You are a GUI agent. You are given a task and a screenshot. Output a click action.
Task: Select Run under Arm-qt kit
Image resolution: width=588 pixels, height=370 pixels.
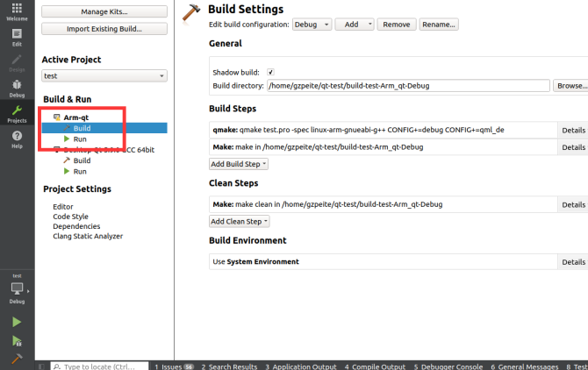click(80, 139)
